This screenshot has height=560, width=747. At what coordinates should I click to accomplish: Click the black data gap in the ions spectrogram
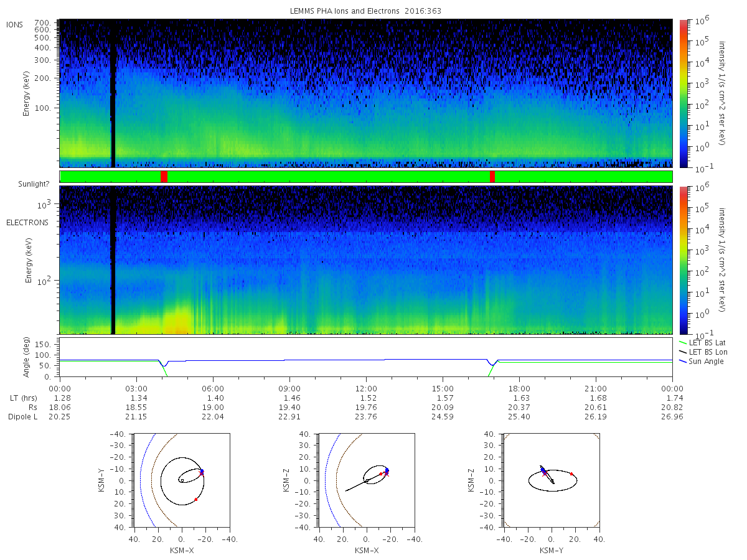[x=113, y=93]
